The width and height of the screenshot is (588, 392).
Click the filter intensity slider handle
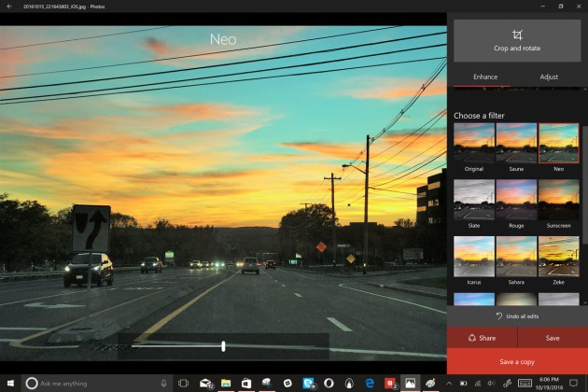pyautogui.click(x=223, y=346)
